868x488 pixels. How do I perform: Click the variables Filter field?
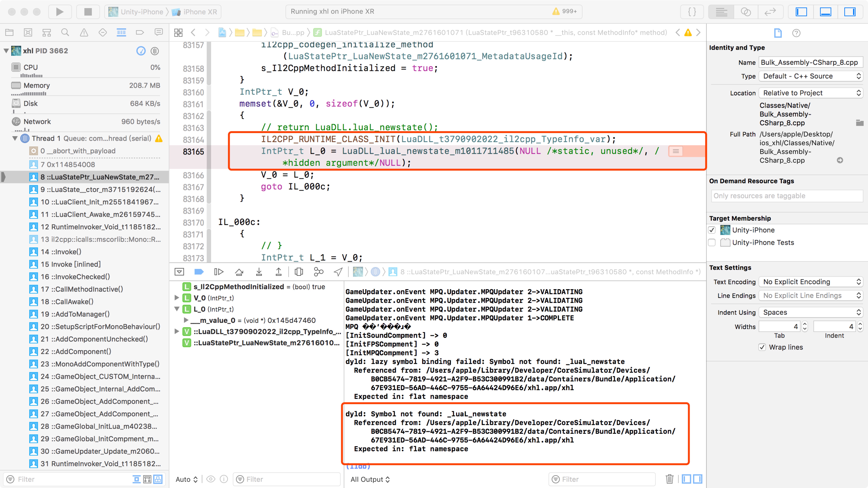286,479
